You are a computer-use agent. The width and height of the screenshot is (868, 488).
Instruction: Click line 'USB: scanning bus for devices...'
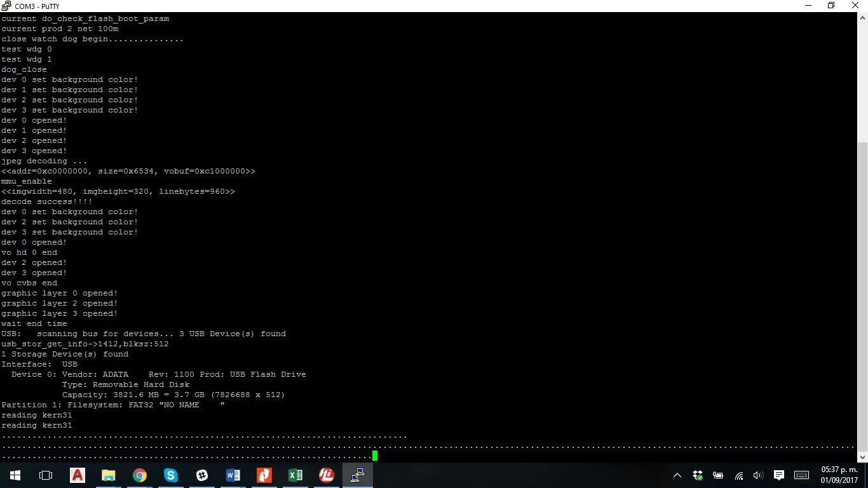[144, 334]
